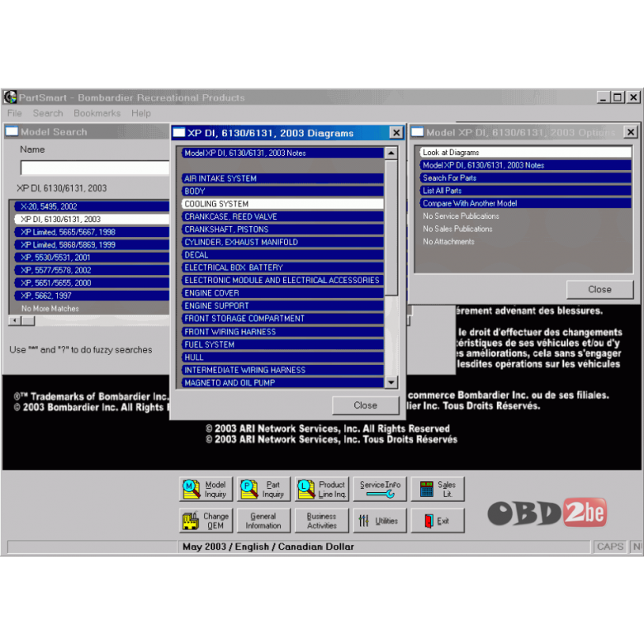Click Diagrams list scroll up arrow
The width and height of the screenshot is (644, 644).
[391, 154]
